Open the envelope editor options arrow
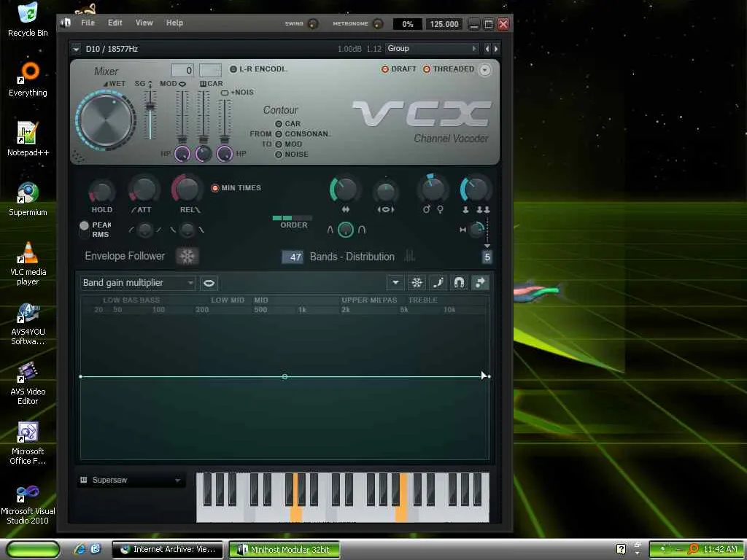 click(395, 283)
